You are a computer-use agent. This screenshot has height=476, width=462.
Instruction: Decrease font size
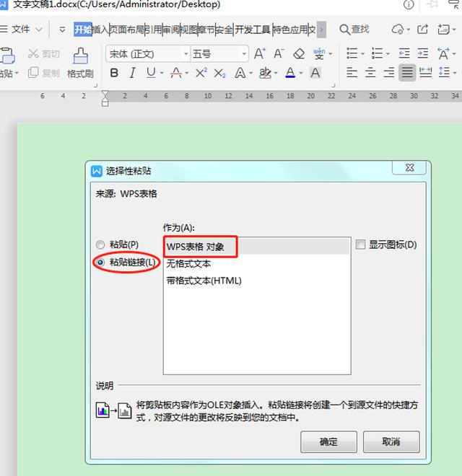tap(279, 54)
